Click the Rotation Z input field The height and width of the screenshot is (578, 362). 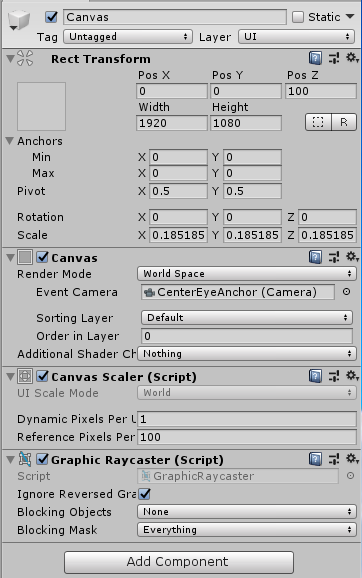tap(327, 217)
